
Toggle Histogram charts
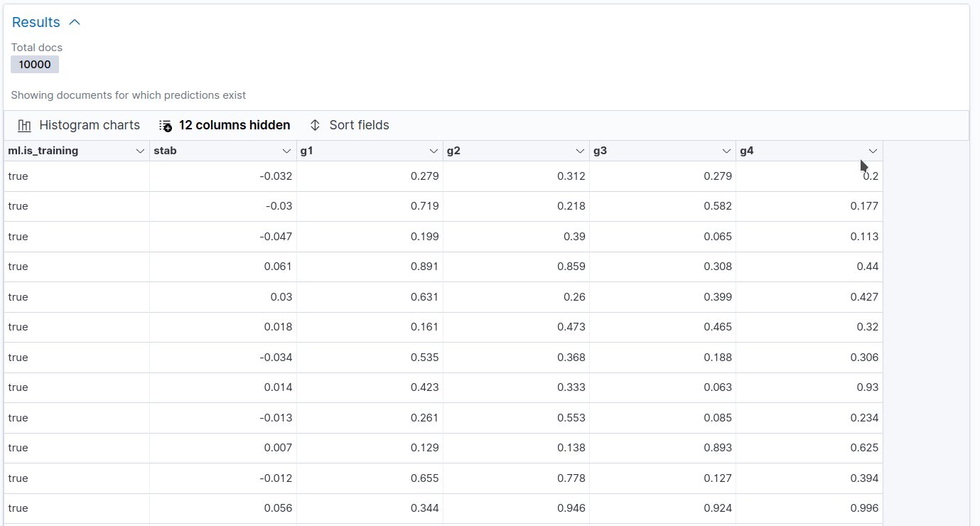pyautogui.click(x=79, y=125)
